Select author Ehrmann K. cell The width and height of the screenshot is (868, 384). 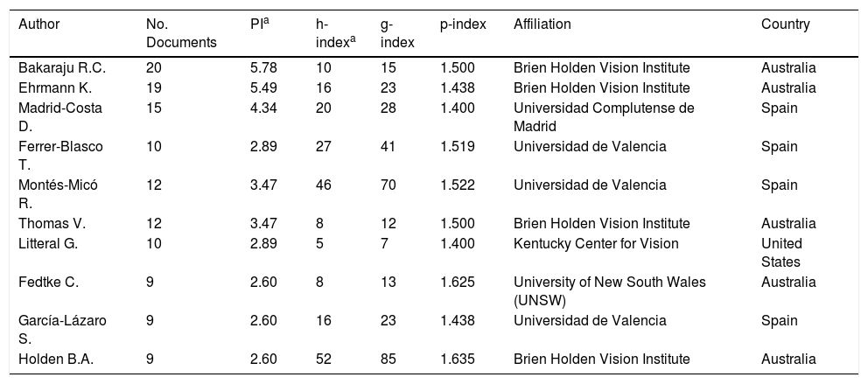point(55,87)
